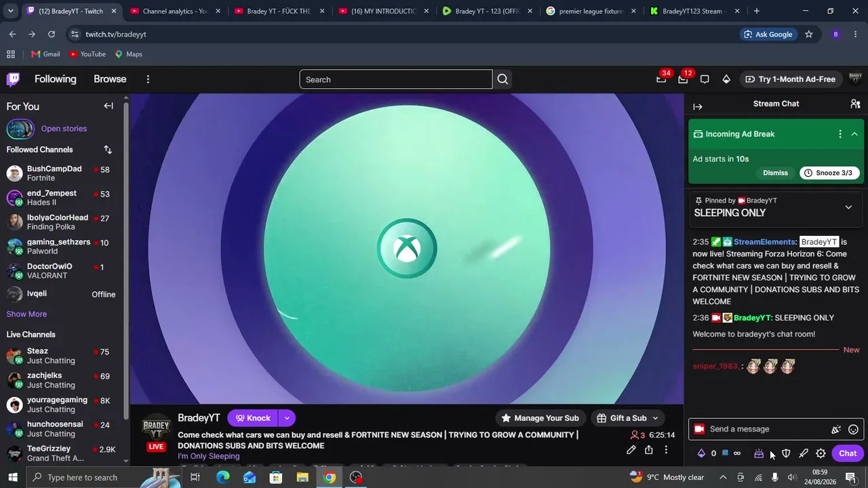Open the Twitch search magnifier button
Screen dimensions: 868x488
click(502, 79)
